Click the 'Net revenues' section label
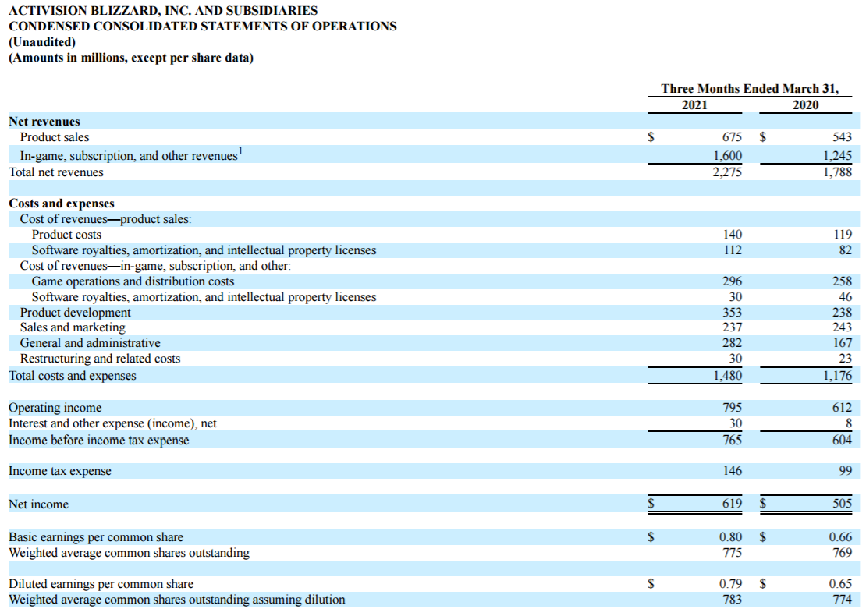866x616 pixels. click(44, 122)
